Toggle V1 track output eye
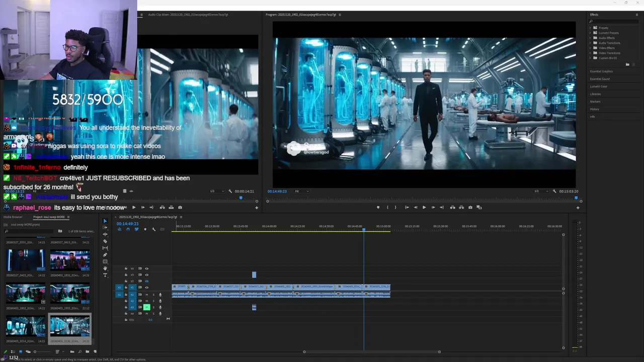Screen dimensions: 644x362 click(x=146, y=288)
